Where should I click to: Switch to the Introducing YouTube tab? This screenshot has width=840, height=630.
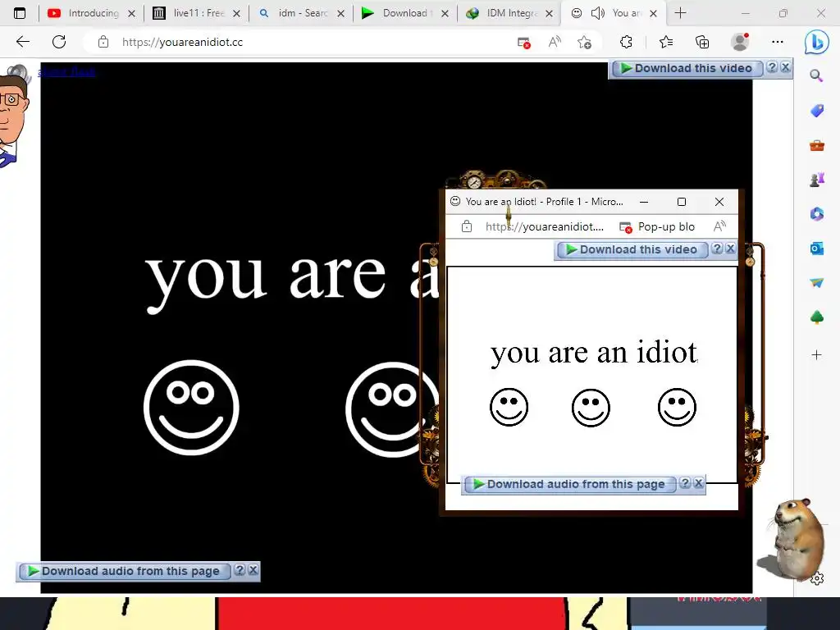pyautogui.click(x=83, y=13)
